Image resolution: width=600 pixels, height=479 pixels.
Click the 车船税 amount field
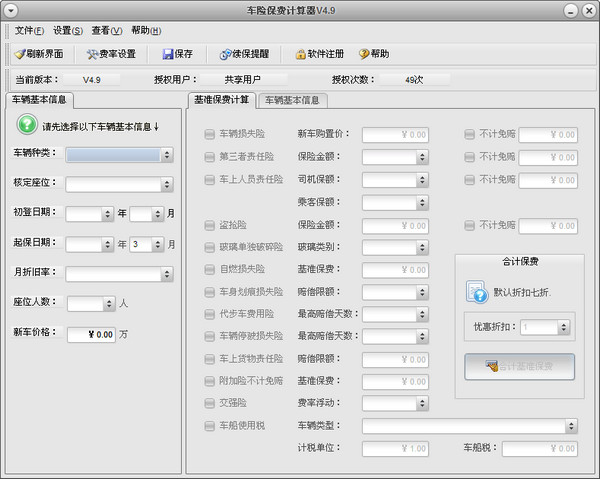tap(540, 449)
